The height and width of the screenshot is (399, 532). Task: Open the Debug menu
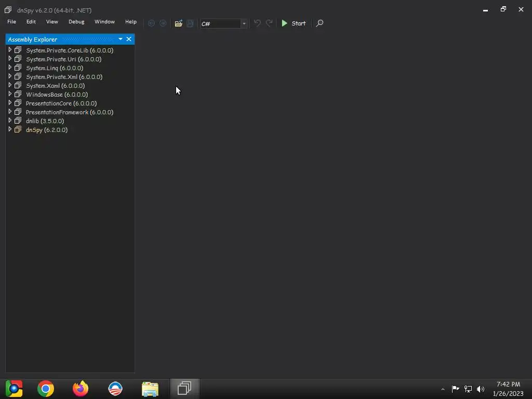click(76, 22)
